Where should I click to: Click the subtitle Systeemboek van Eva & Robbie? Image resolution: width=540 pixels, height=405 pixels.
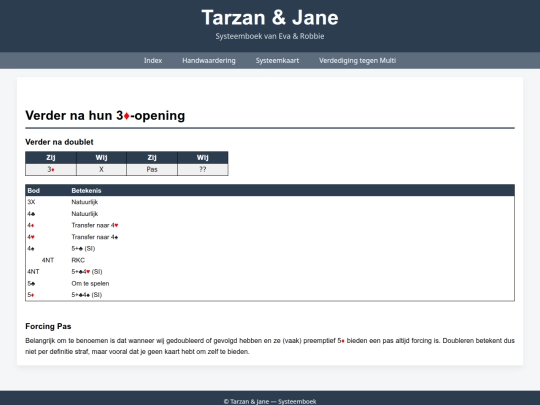click(x=270, y=36)
